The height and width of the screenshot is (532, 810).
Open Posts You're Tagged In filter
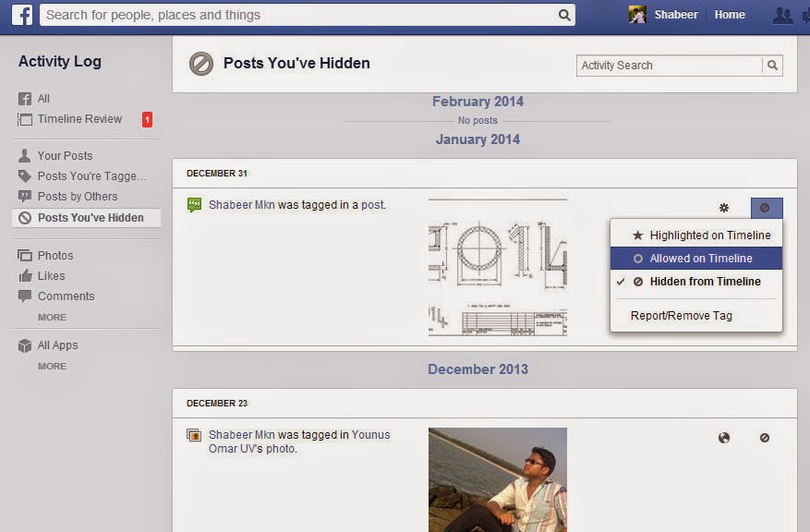[92, 176]
